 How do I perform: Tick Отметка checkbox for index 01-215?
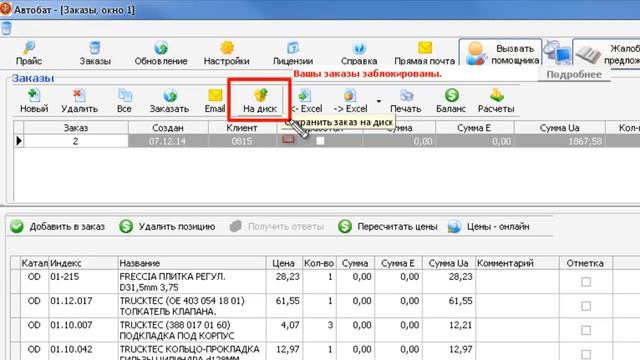tap(586, 282)
